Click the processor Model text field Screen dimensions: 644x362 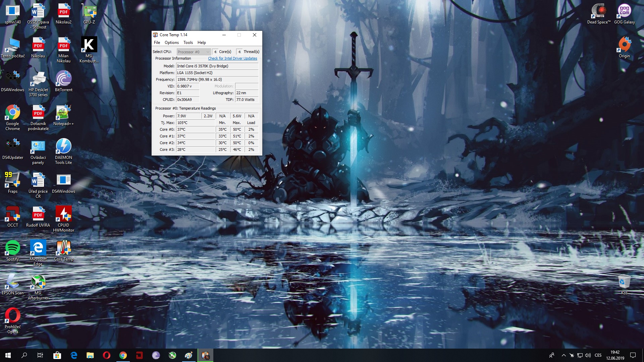tap(217, 66)
